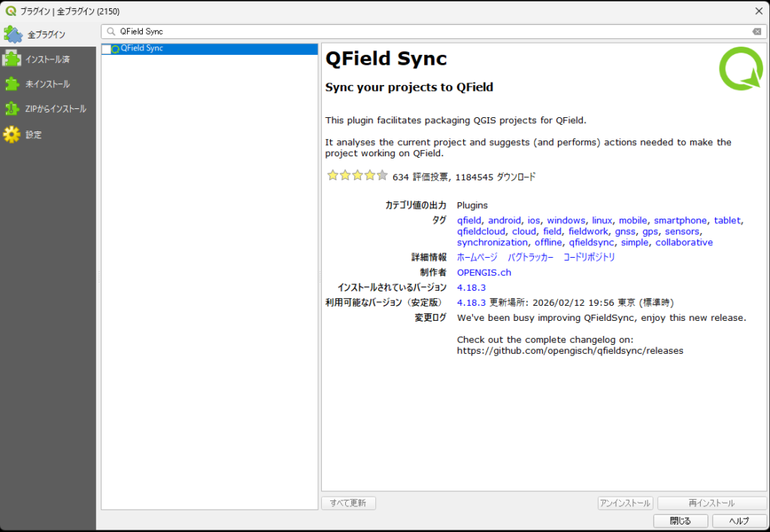770x532 pixels.
Task: Click the All Plugins puzzle icon in sidebar
Action: (13, 34)
